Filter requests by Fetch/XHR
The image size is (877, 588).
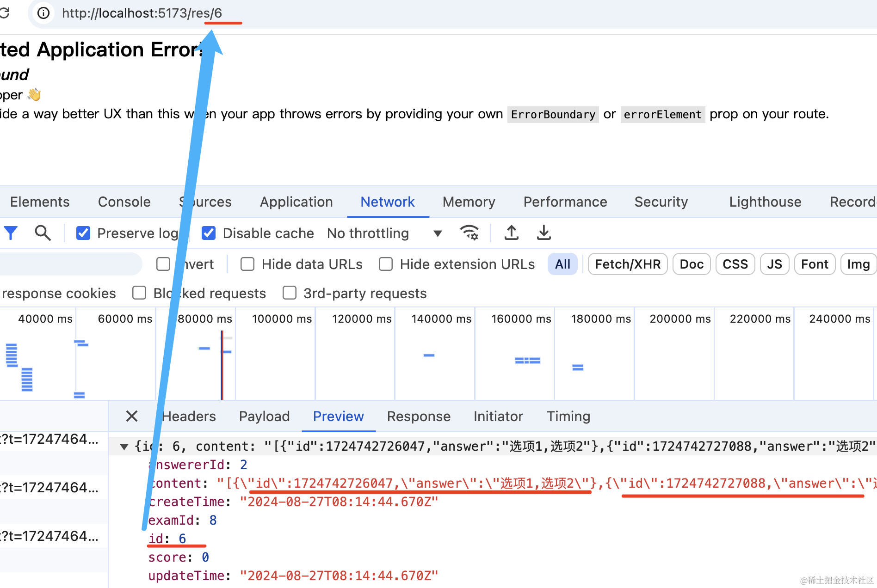(x=628, y=264)
